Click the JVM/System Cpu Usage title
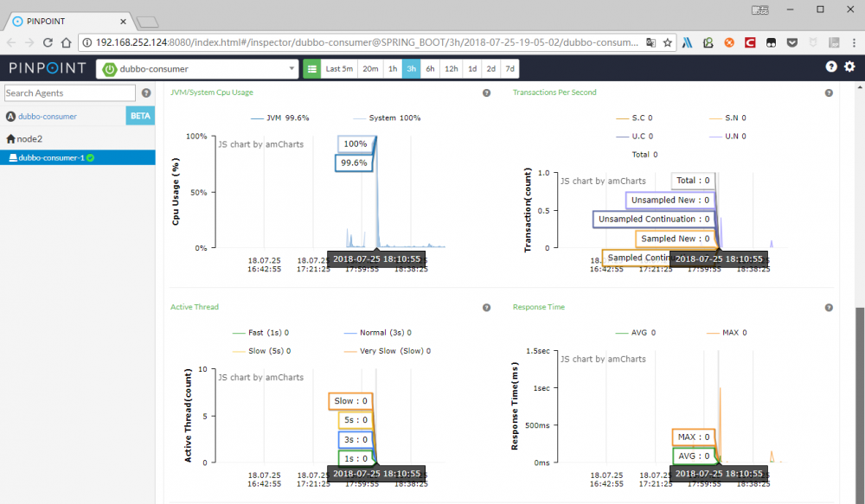Viewport: 865px width, 504px height. pyautogui.click(x=212, y=93)
